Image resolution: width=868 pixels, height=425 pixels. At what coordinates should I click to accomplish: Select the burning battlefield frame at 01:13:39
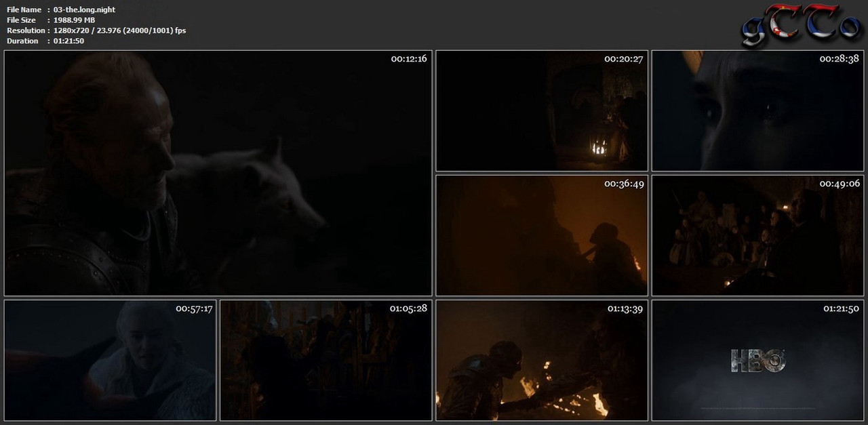pyautogui.click(x=542, y=361)
